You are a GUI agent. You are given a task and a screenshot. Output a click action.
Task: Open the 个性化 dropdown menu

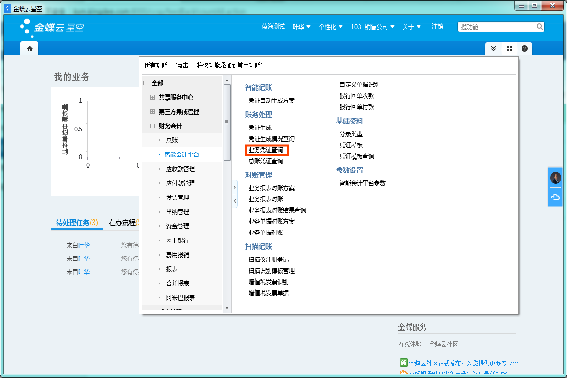click(331, 27)
